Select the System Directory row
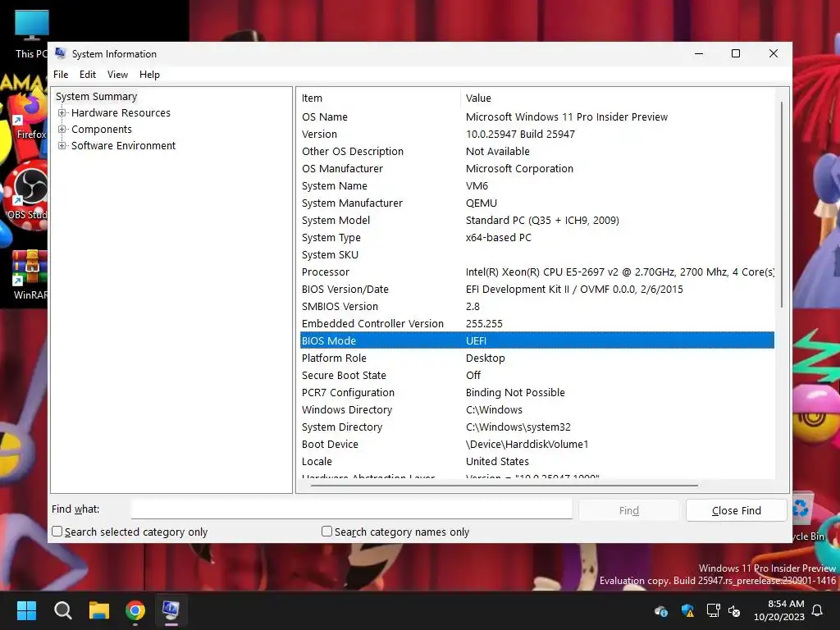The height and width of the screenshot is (630, 840). (x=536, y=427)
